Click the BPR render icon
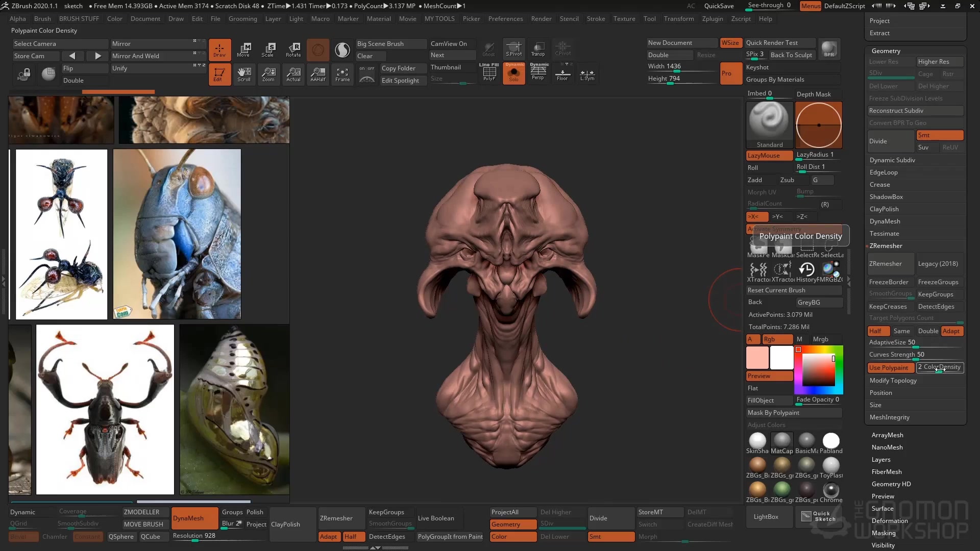The height and width of the screenshot is (551, 980). coord(829,49)
